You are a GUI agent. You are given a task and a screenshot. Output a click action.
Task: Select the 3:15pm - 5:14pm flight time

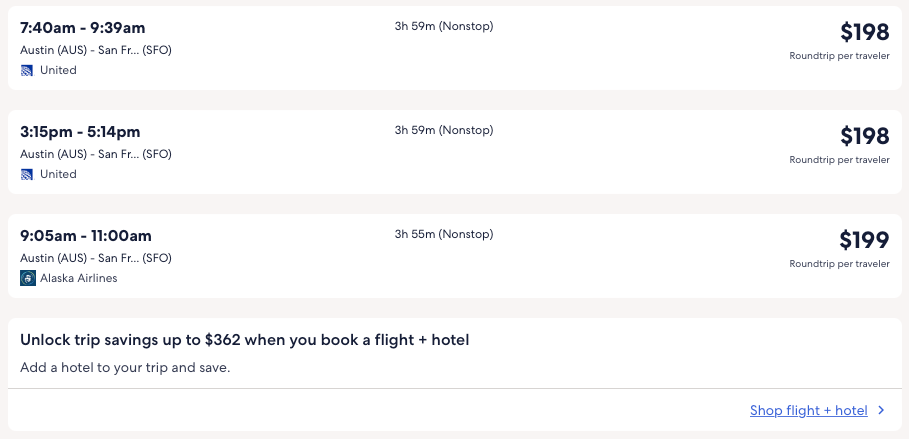click(80, 132)
